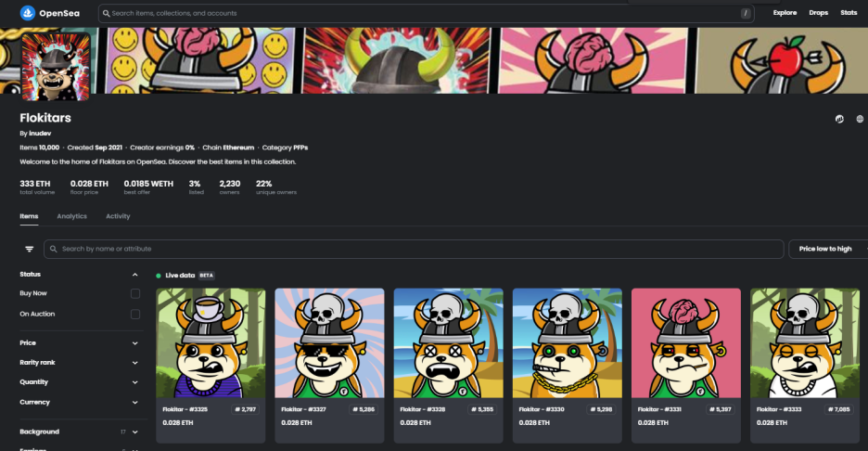868x451 pixels.
Task: Click the green Live data indicator
Action: click(159, 276)
